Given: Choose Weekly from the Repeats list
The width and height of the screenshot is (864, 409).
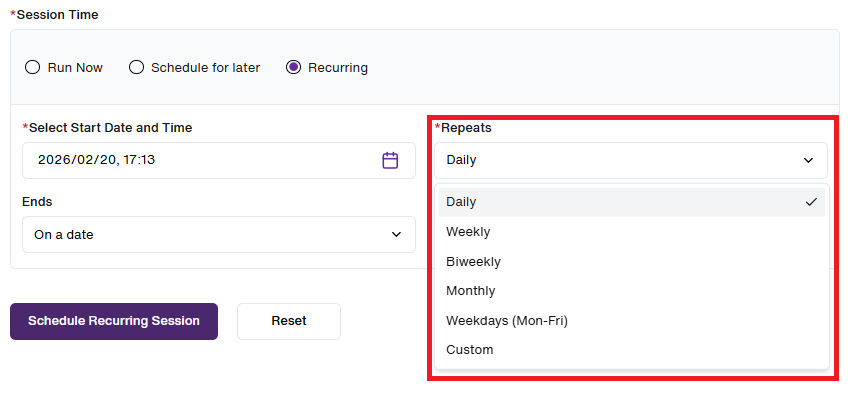Looking at the screenshot, I should [631, 232].
